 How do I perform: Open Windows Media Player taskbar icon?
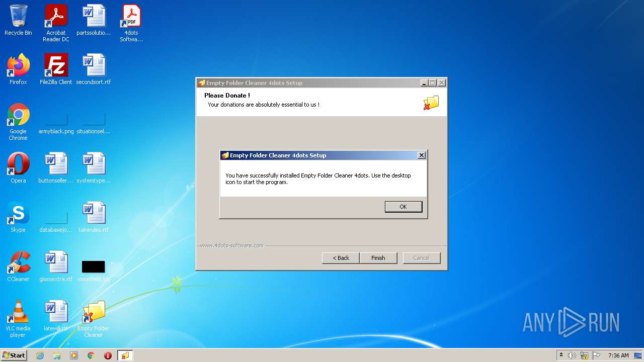tap(74, 355)
